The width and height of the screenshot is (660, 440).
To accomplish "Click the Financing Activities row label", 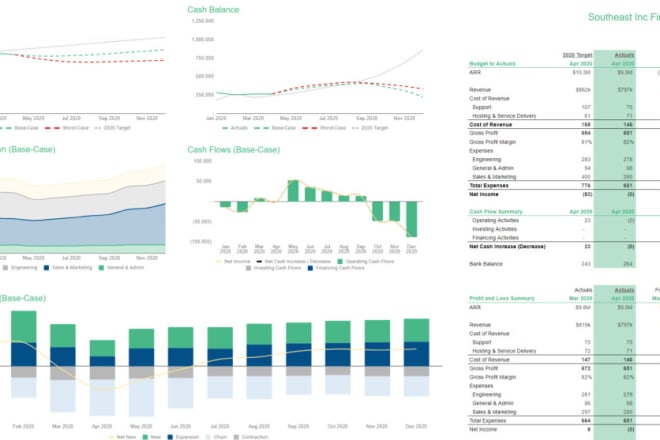I will [495, 238].
